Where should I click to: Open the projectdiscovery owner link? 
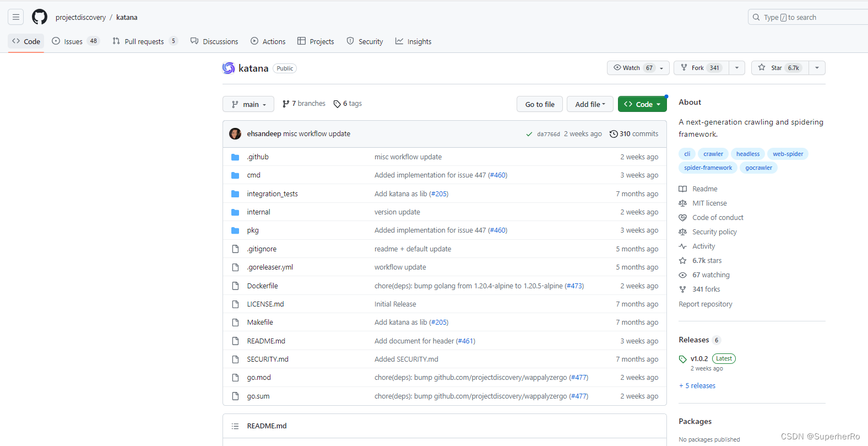click(80, 17)
